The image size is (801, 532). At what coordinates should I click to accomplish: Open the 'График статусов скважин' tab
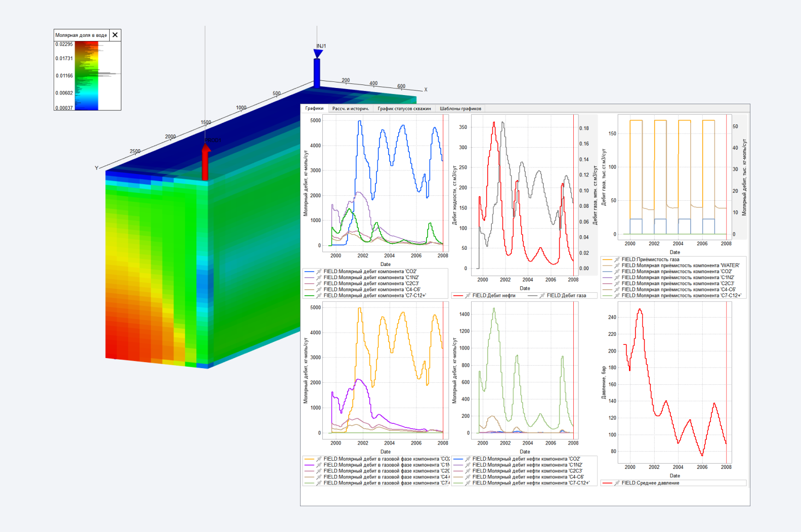[404, 108]
